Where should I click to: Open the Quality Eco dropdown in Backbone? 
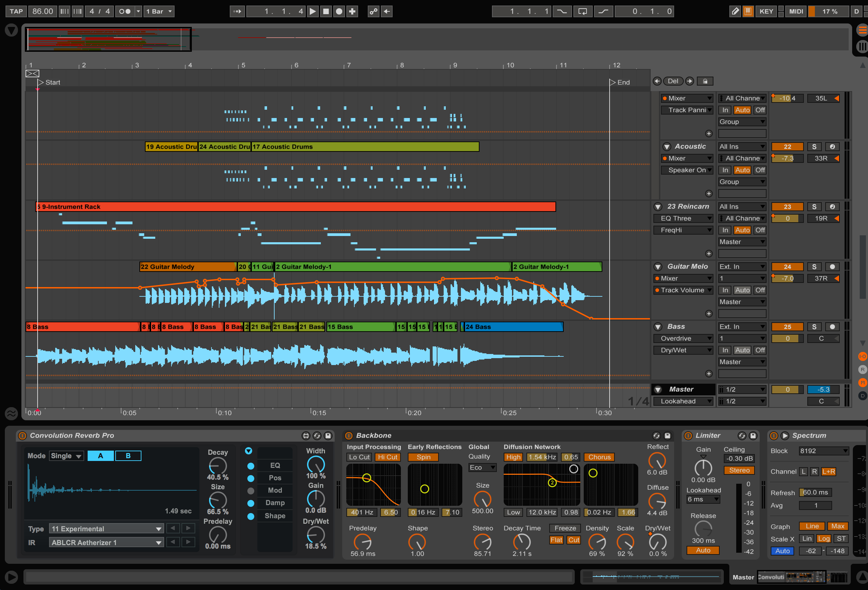[x=482, y=468]
